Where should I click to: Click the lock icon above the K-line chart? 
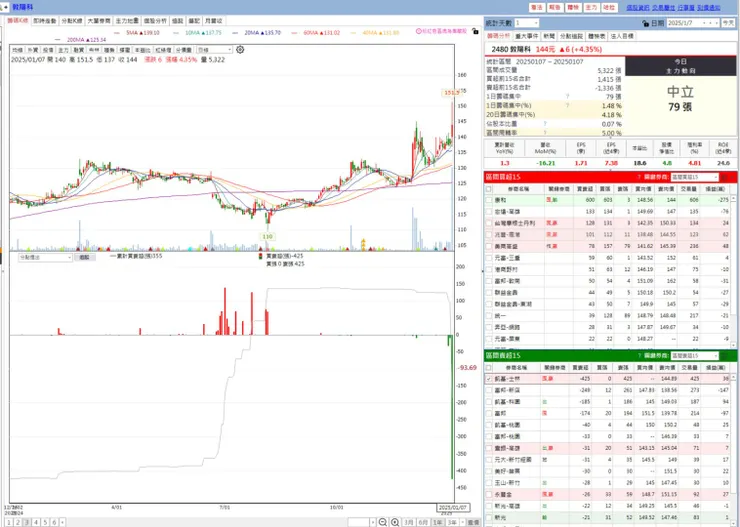[x=475, y=31]
